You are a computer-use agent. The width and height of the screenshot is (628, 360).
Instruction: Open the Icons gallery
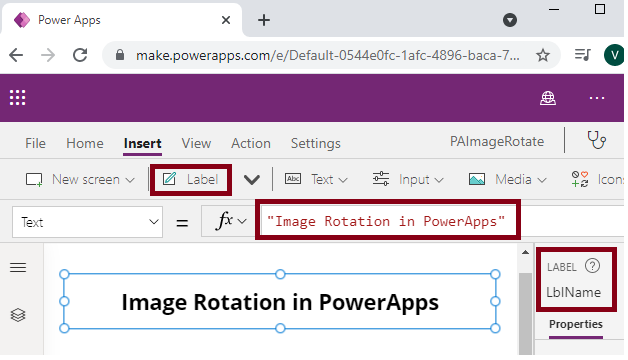coord(597,179)
